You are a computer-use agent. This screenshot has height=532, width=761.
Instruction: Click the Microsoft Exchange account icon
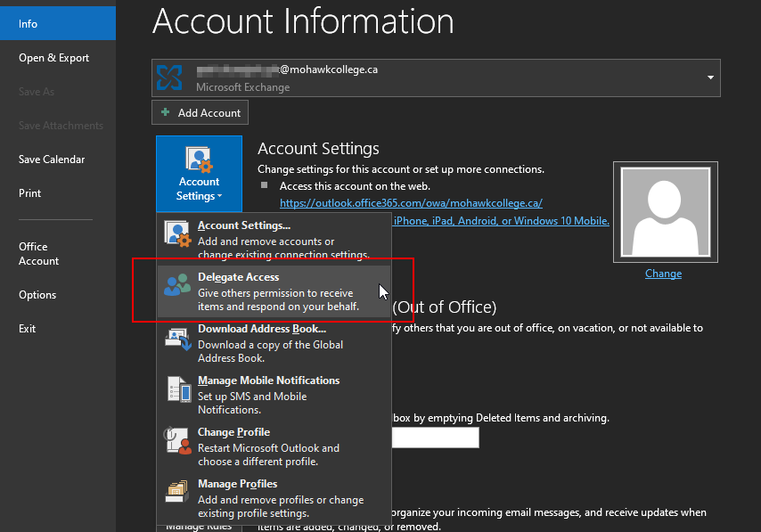[x=165, y=78]
